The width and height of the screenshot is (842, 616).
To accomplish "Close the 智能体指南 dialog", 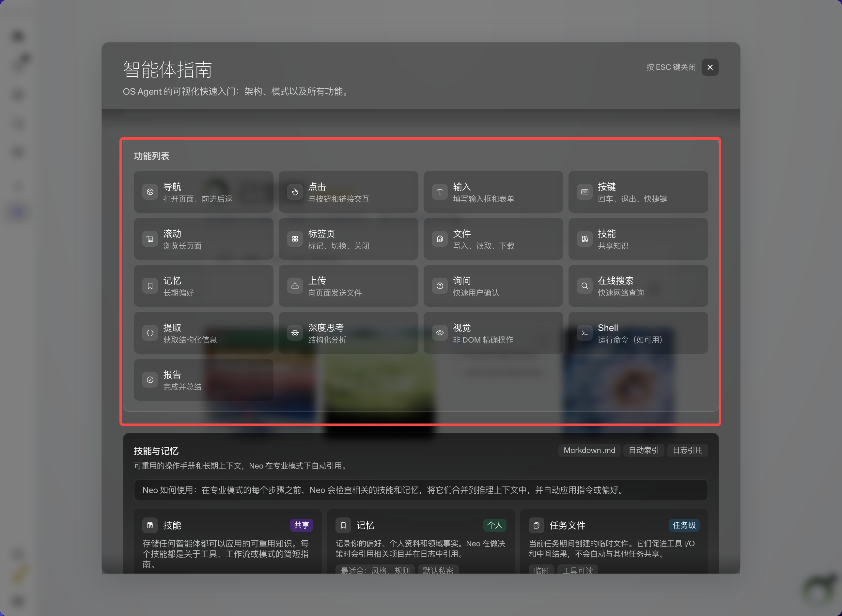I will coord(710,67).
